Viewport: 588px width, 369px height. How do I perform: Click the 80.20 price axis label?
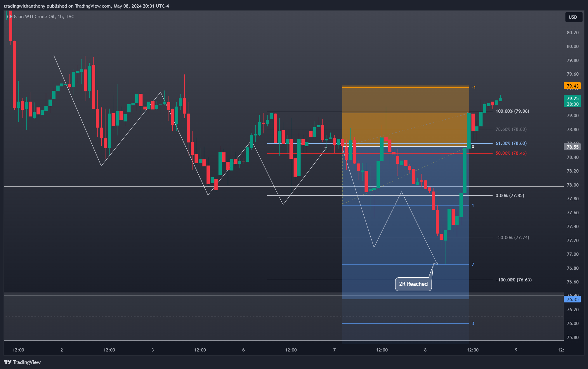[x=573, y=33]
